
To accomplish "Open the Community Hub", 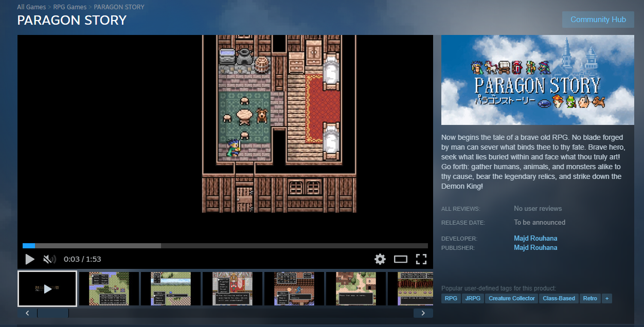I will click(x=598, y=20).
